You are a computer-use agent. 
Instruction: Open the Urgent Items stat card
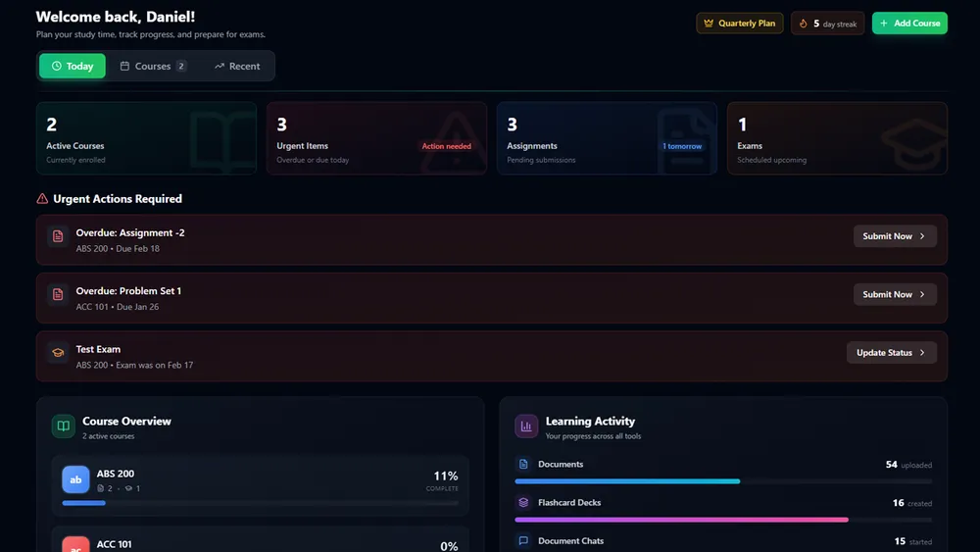pos(377,138)
